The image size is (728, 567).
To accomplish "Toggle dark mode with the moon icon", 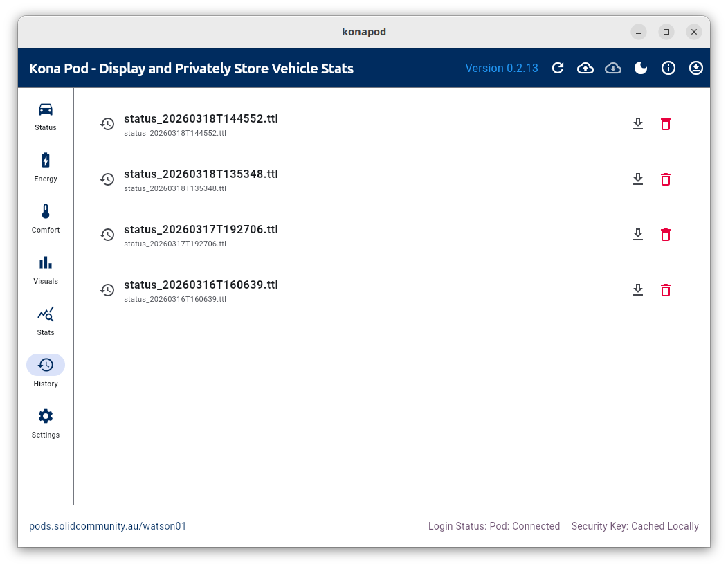I will coord(641,68).
